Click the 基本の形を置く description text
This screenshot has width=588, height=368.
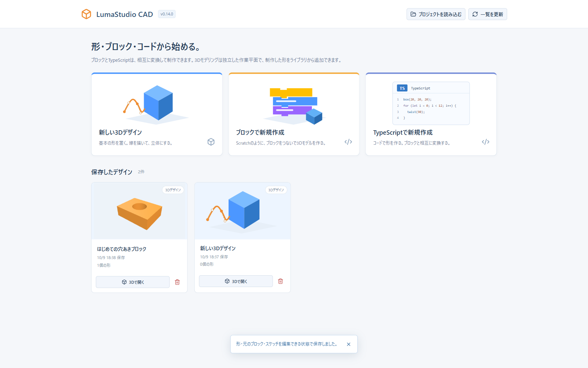(x=136, y=143)
